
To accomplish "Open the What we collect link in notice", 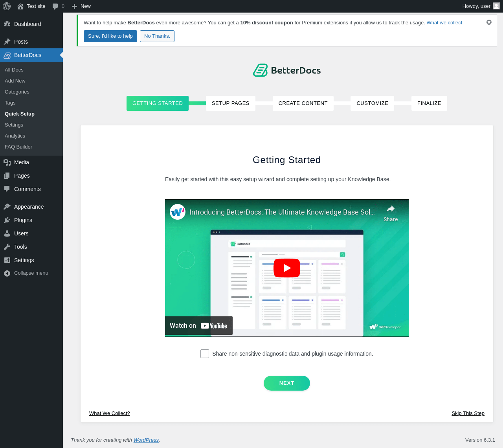I will tap(445, 23).
